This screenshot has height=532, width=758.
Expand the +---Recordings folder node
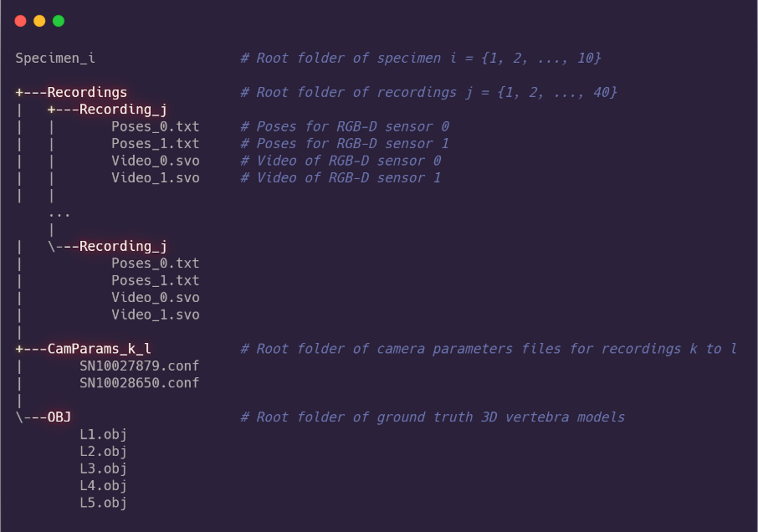pos(72,92)
